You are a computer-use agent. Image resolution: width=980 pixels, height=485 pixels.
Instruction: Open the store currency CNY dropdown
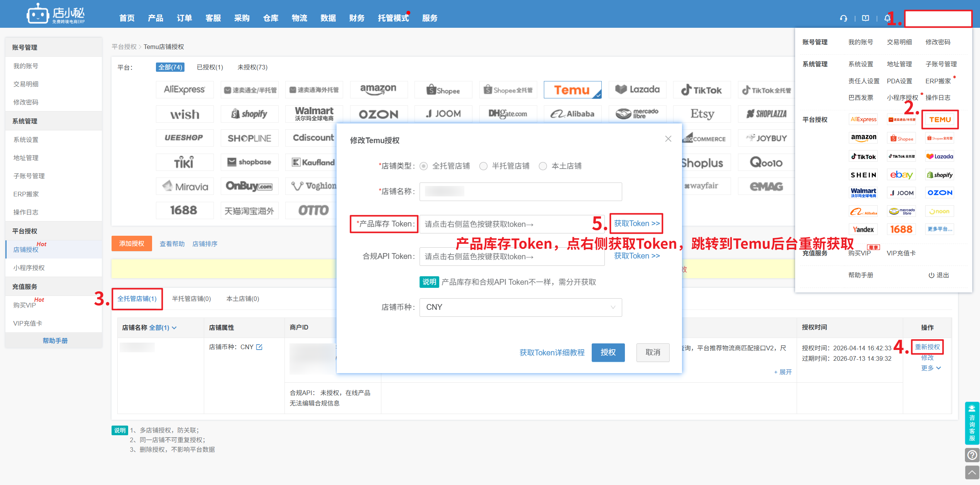point(520,307)
